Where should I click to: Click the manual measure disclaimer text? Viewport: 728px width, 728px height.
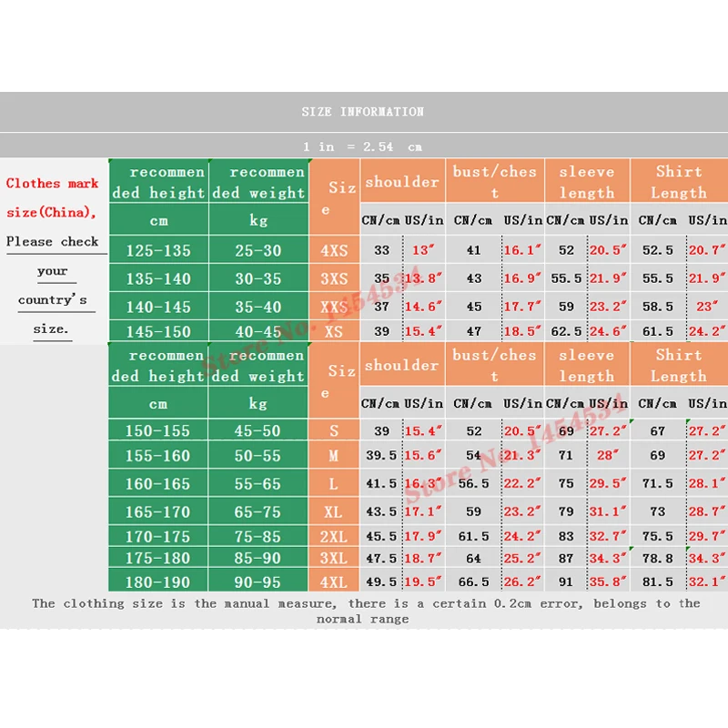pos(366,611)
